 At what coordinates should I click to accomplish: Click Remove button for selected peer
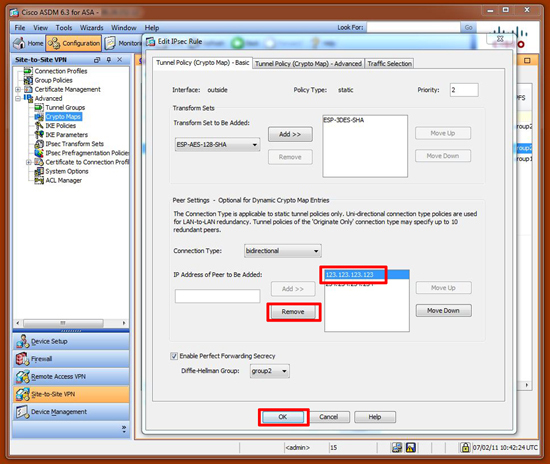[293, 312]
